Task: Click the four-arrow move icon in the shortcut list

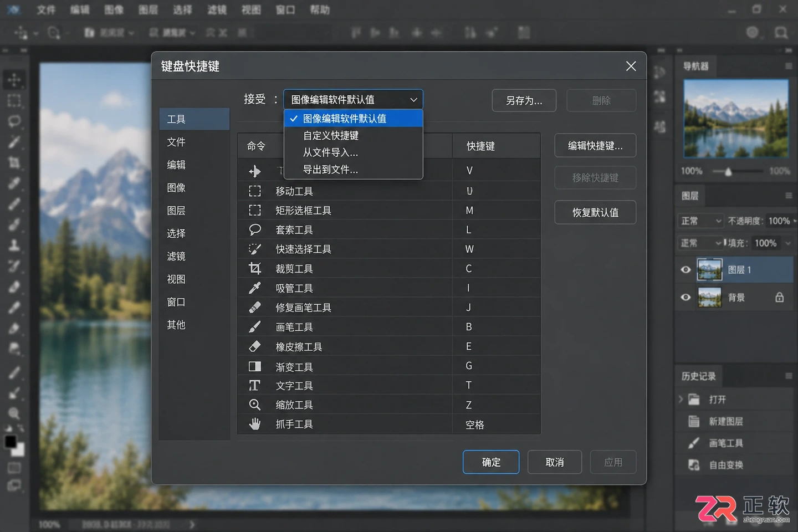Action: [x=255, y=171]
